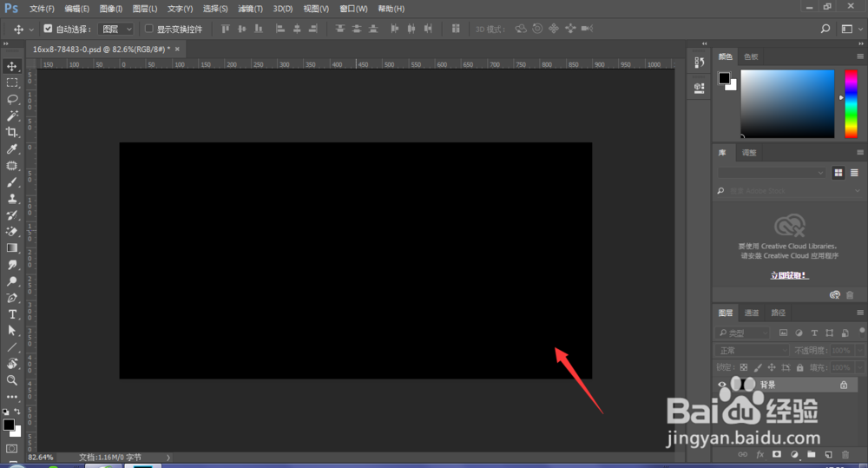The height and width of the screenshot is (468, 868).
Task: Open the 图层 auto-select dropdown
Action: click(116, 29)
